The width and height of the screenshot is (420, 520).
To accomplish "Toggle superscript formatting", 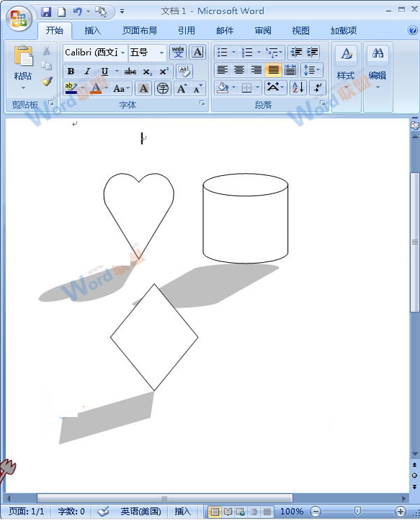I will [164, 71].
